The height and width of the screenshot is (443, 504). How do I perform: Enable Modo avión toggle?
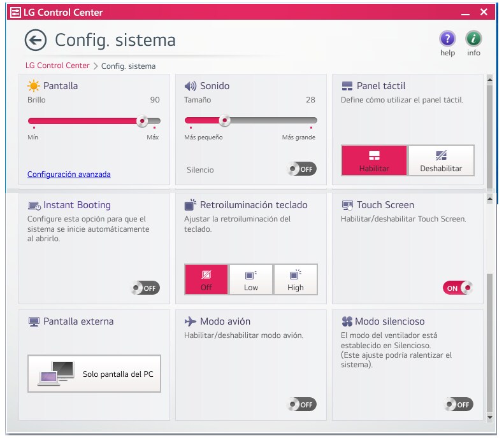(x=301, y=404)
